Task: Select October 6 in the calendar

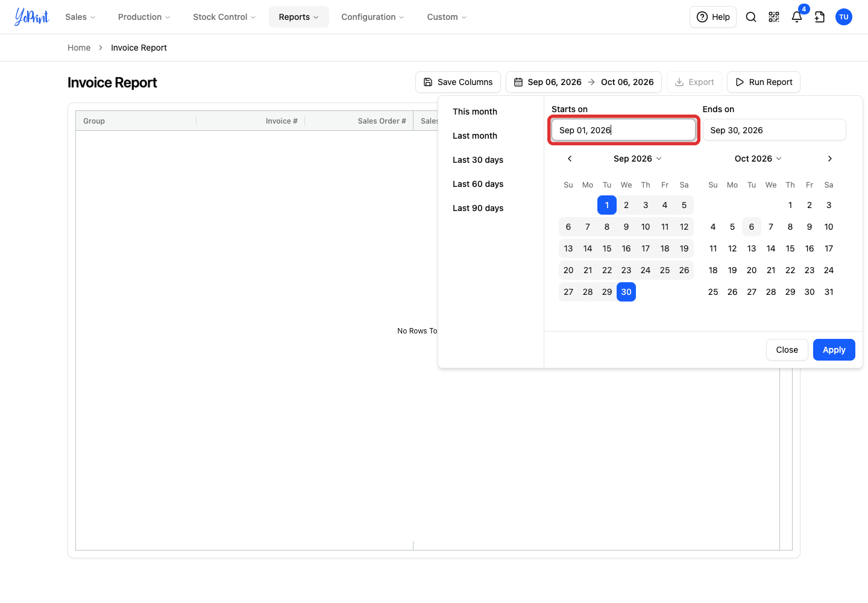Action: (x=752, y=227)
